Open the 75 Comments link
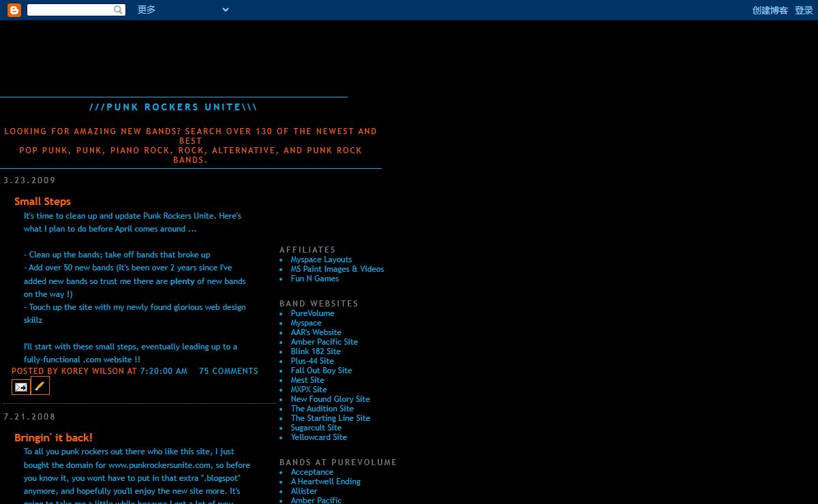Viewport: 818px width, 504px height. coord(228,371)
